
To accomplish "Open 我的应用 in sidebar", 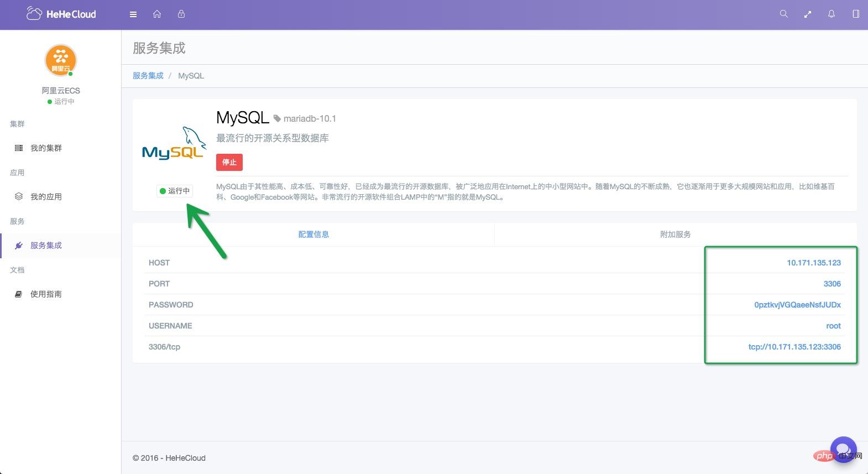I will (x=46, y=197).
